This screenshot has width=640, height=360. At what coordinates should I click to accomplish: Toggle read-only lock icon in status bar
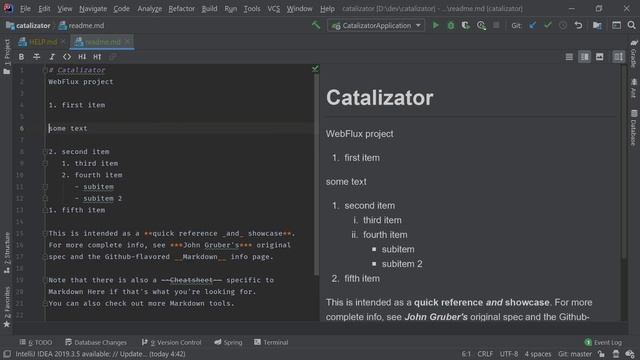(601, 354)
